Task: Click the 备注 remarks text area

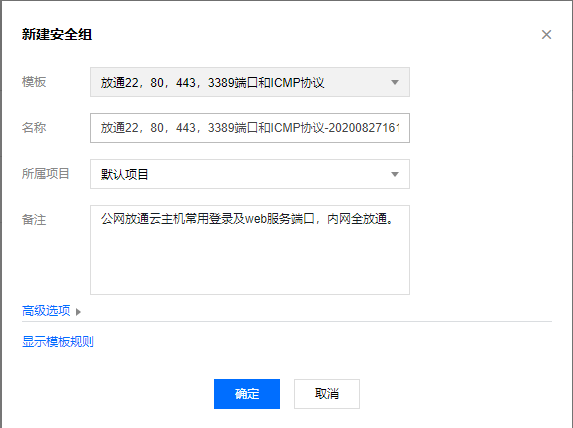Action: (x=250, y=250)
